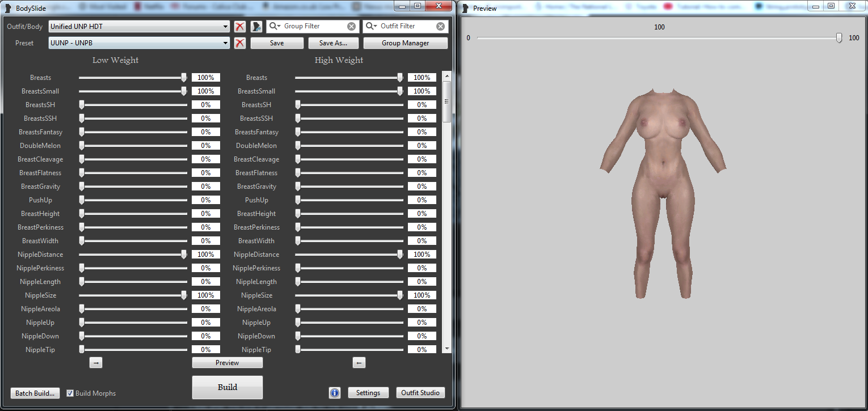Click the Low Weight BreastPerkiness label
The height and width of the screenshot is (411, 868).
(40, 227)
